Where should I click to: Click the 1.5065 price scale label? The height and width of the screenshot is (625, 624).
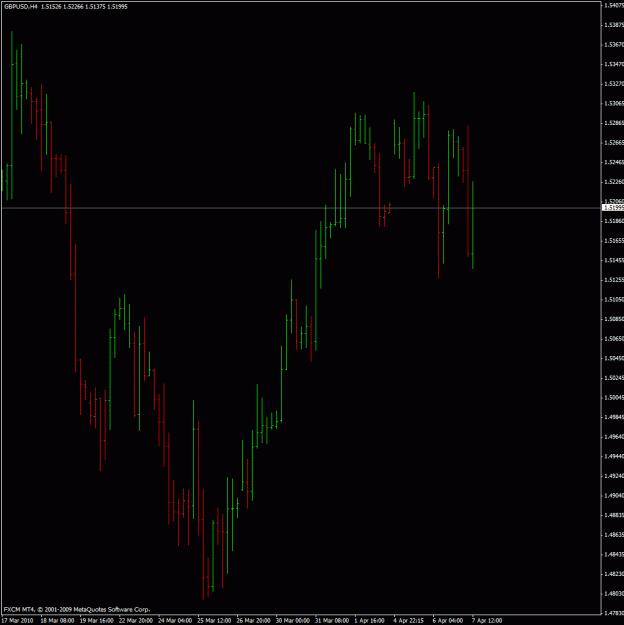pos(614,339)
